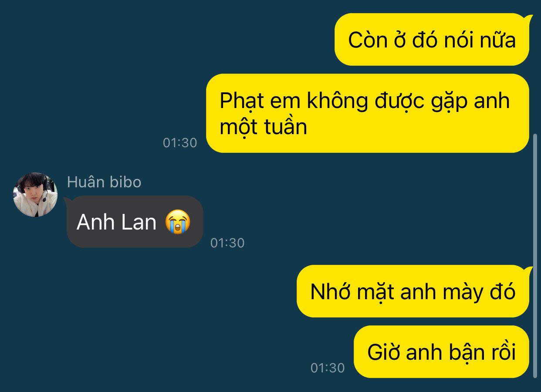Open Huân bibo's profile picture
The image size is (541, 392).
[x=35, y=195]
